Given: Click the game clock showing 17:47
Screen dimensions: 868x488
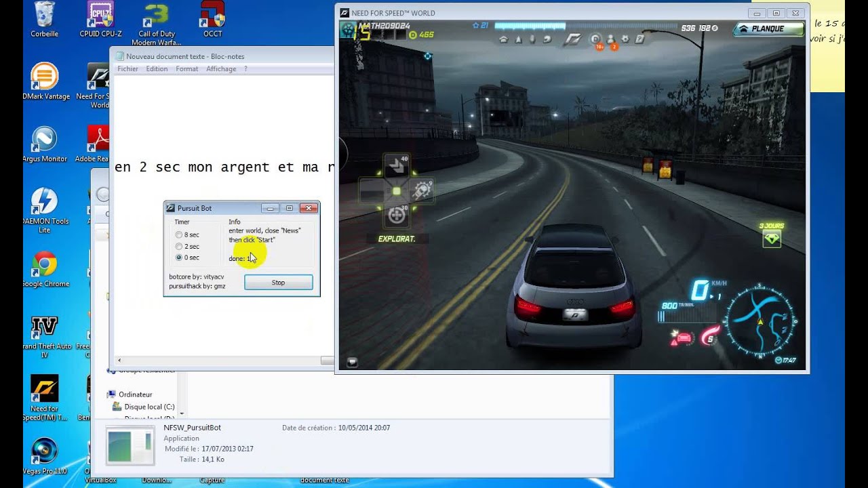Looking at the screenshot, I should pos(785,360).
